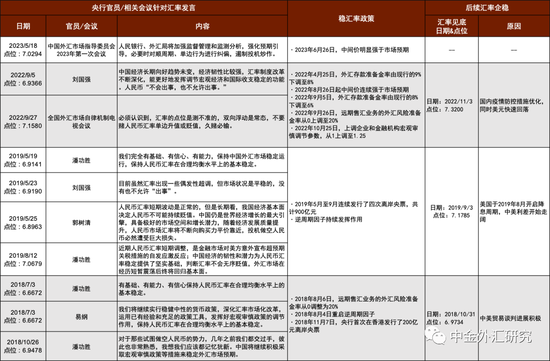Click the '后续汇率企稳' header
Image resolution: width=550 pixels, height=361 pixels.
pos(487,7)
